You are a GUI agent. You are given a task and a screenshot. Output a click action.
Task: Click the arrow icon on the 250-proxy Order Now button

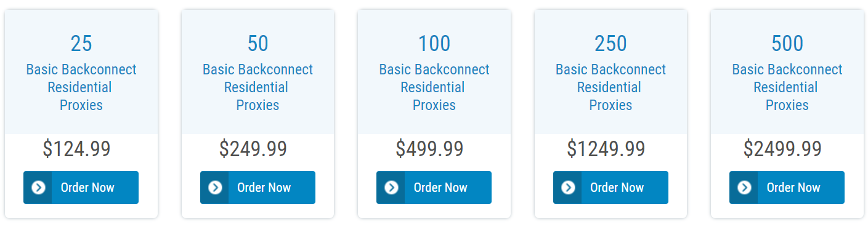coord(568,187)
